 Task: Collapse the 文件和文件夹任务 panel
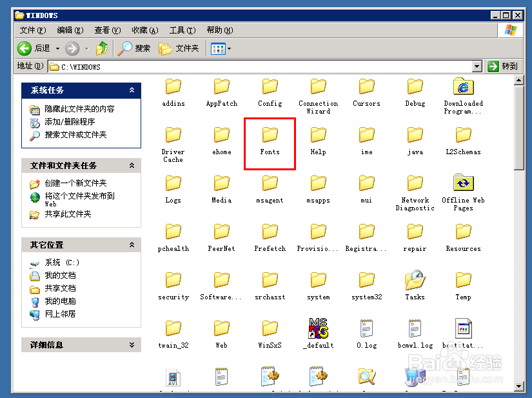132,165
